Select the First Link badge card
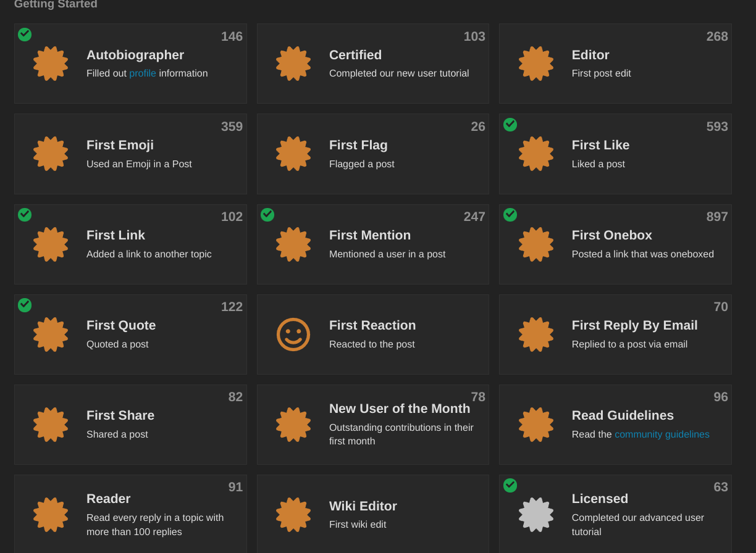 click(x=130, y=244)
